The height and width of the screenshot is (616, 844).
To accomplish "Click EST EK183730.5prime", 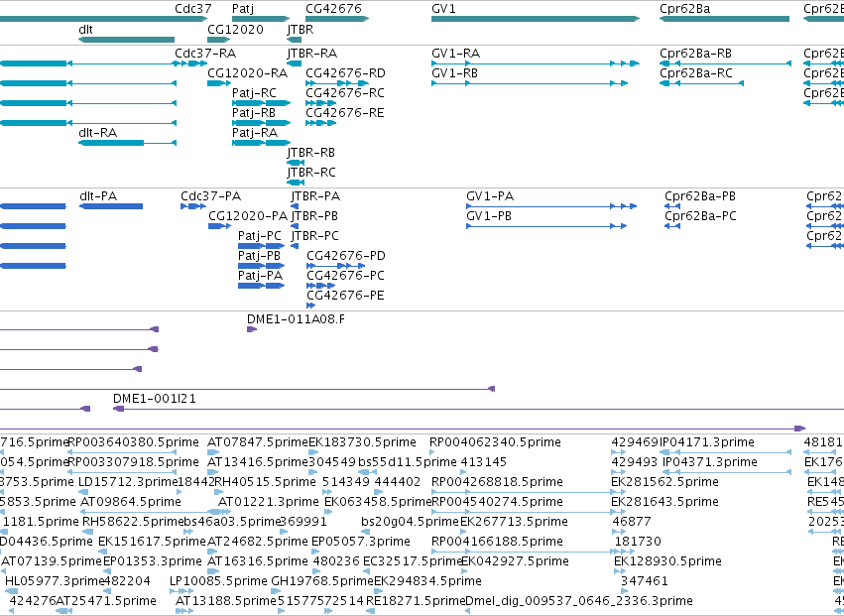I will [362, 442].
